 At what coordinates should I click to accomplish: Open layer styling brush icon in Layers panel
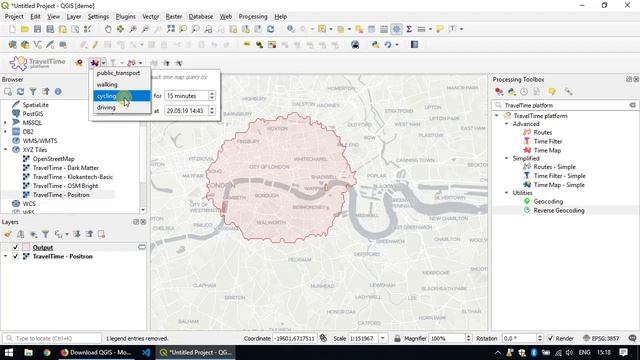8,234
